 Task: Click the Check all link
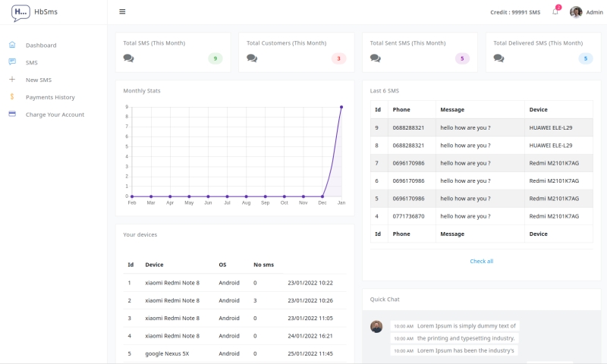coord(481,261)
